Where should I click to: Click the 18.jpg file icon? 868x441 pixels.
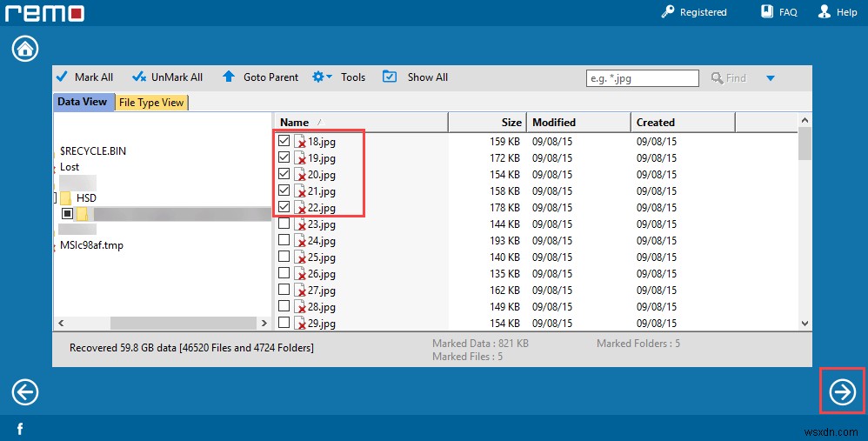(300, 142)
